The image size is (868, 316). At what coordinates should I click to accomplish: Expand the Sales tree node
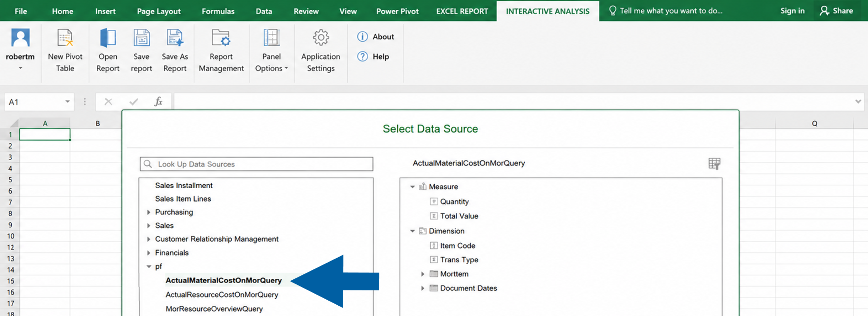(x=149, y=226)
